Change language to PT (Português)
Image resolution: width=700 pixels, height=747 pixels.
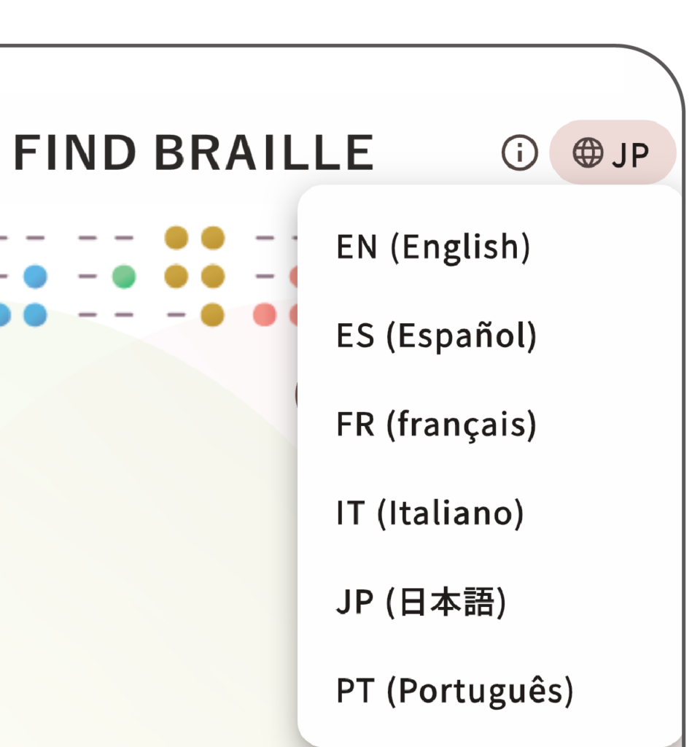455,692
